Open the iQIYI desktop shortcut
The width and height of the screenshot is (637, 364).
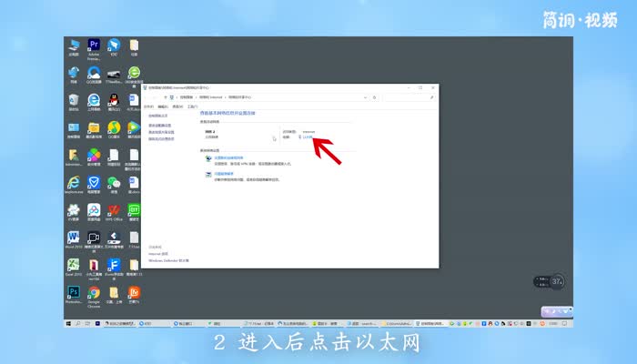tap(134, 212)
